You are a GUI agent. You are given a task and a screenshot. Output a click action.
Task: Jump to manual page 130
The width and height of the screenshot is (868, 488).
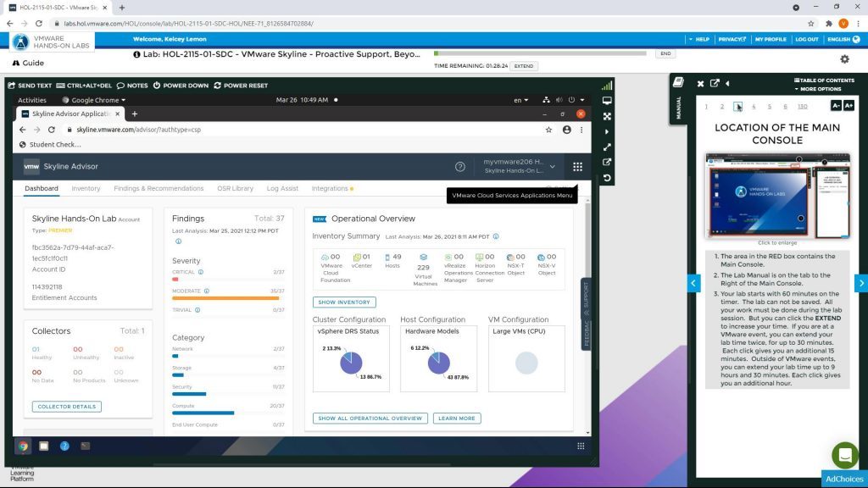click(802, 106)
